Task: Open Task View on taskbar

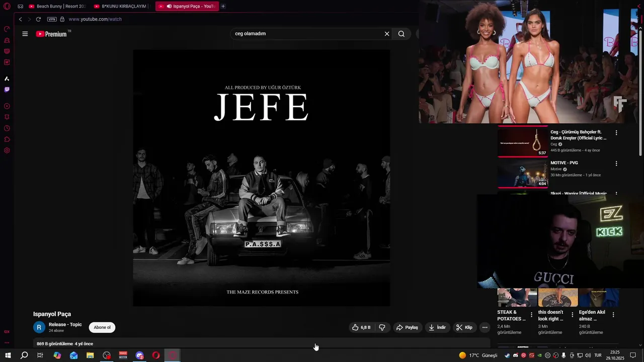Action: coord(40,355)
